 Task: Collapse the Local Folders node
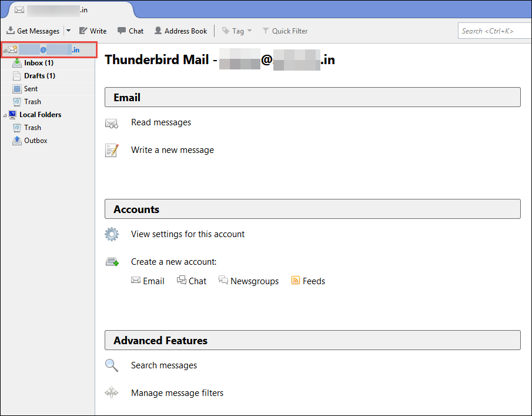tap(5, 115)
